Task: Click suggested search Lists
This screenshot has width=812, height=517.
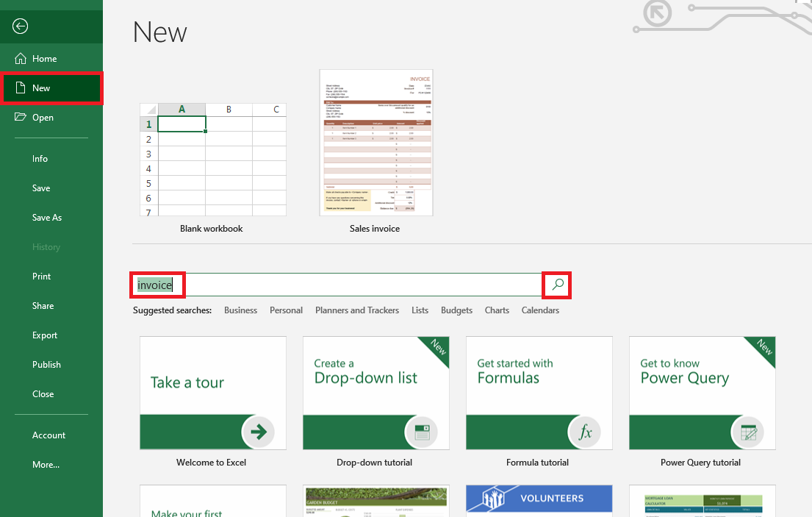Action: (x=420, y=310)
